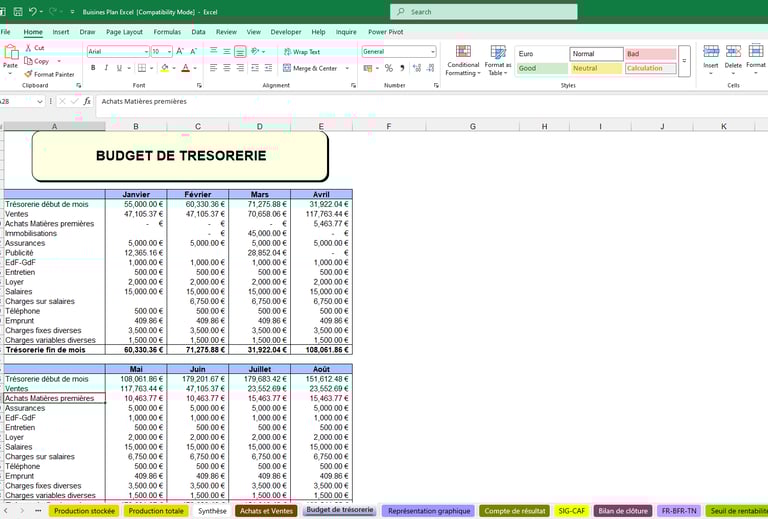Align text left

click(x=214, y=68)
